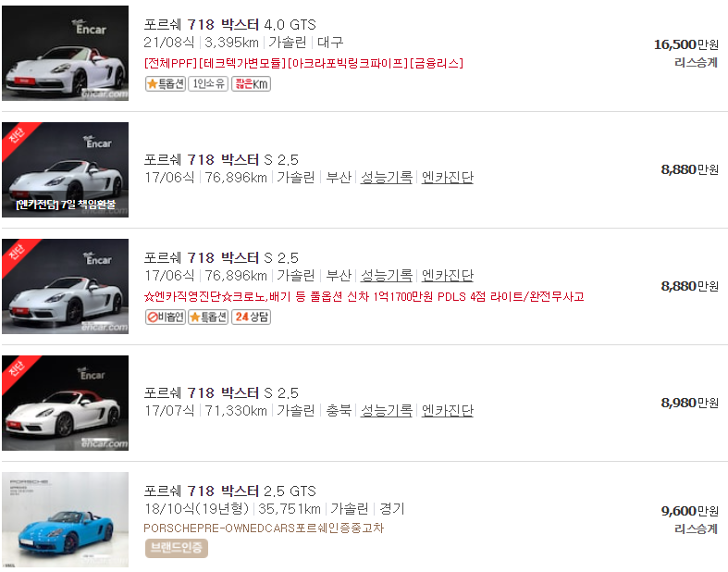Click the 특옵션 star badge on third listing
The height and width of the screenshot is (572, 728).
click(x=208, y=317)
